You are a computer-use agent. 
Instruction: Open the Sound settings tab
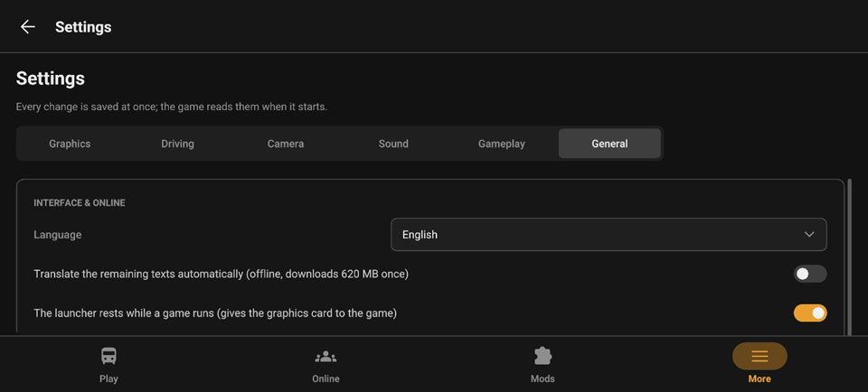[393, 144]
